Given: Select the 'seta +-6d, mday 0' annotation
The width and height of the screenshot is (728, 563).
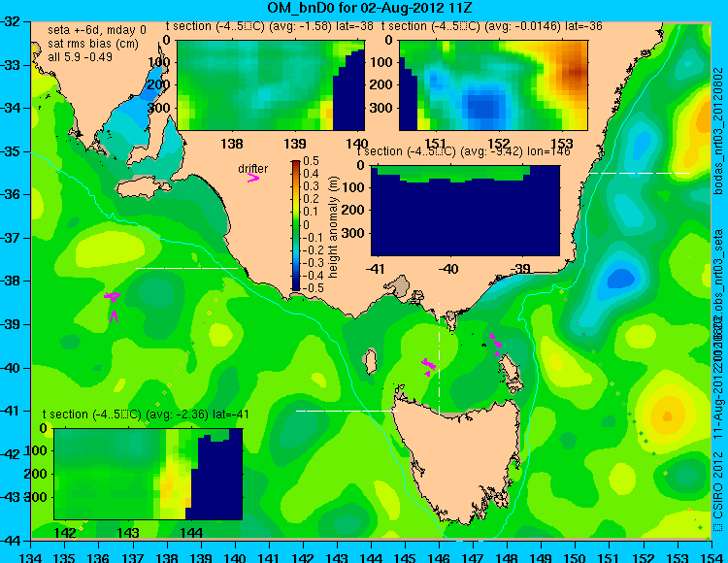Looking at the screenshot, I should coord(97,30).
